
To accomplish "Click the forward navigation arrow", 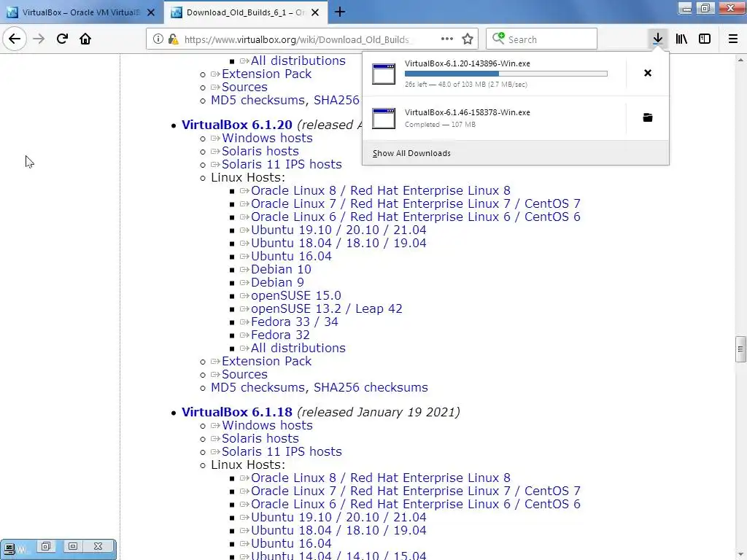I will coord(39,39).
